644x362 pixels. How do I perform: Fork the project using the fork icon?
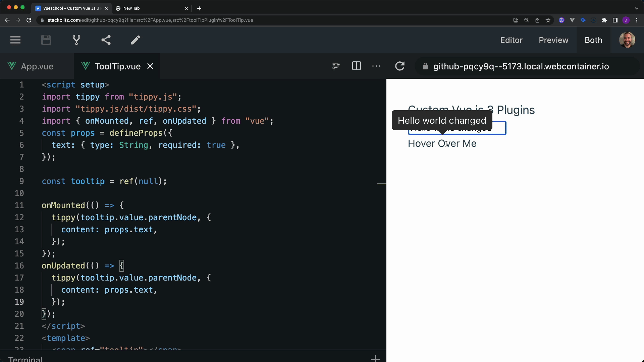(x=76, y=40)
